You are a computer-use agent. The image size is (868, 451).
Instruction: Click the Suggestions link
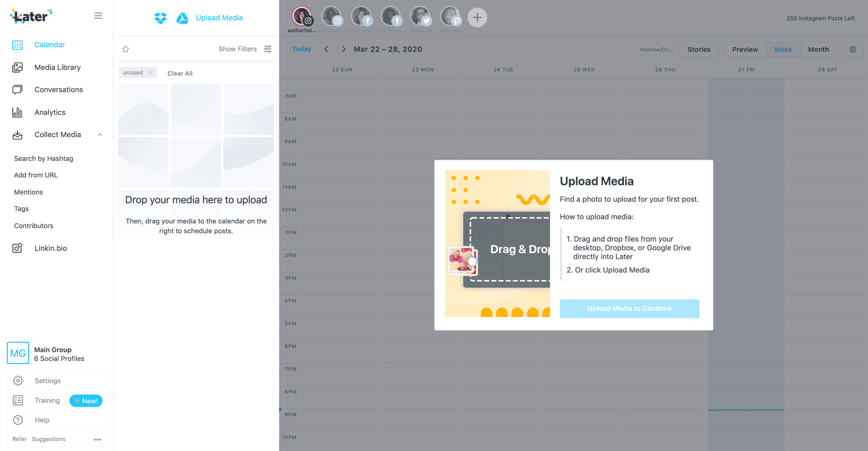click(x=49, y=439)
